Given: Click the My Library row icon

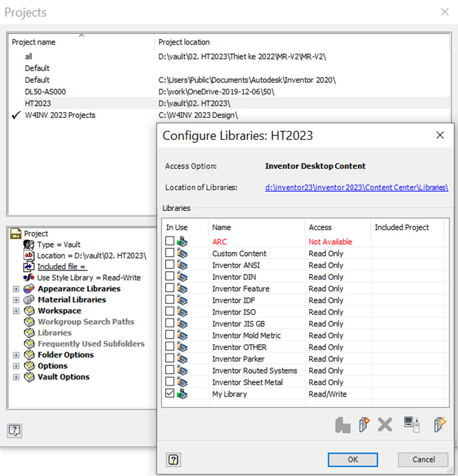Looking at the screenshot, I should (x=182, y=394).
